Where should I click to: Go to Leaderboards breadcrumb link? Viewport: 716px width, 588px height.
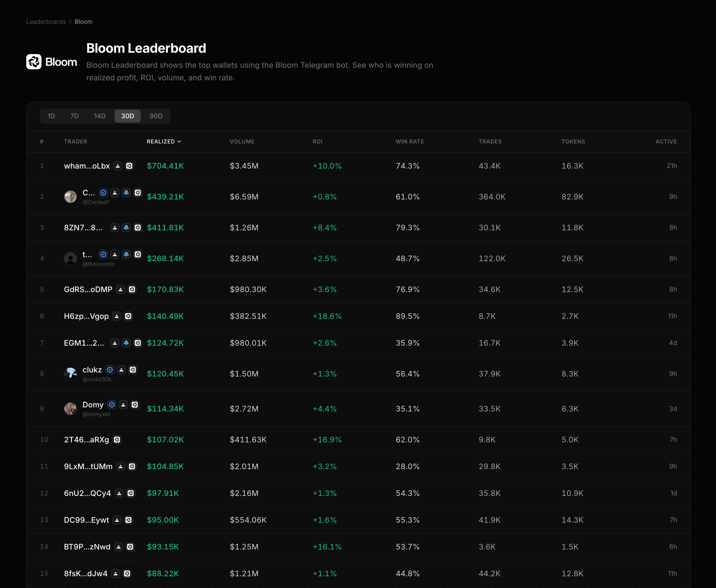point(46,22)
